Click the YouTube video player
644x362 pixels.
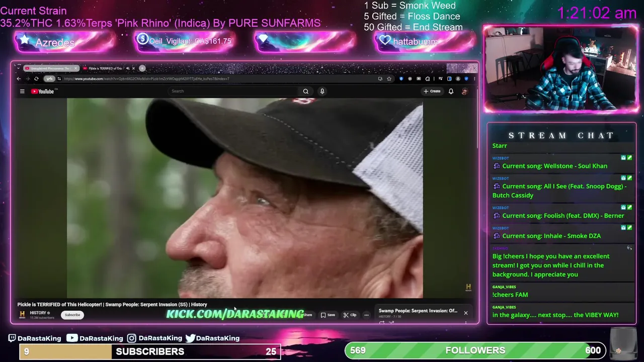245,198
